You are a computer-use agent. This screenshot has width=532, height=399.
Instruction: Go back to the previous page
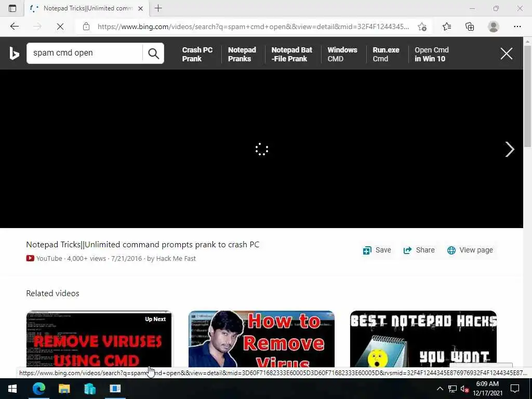(x=14, y=26)
